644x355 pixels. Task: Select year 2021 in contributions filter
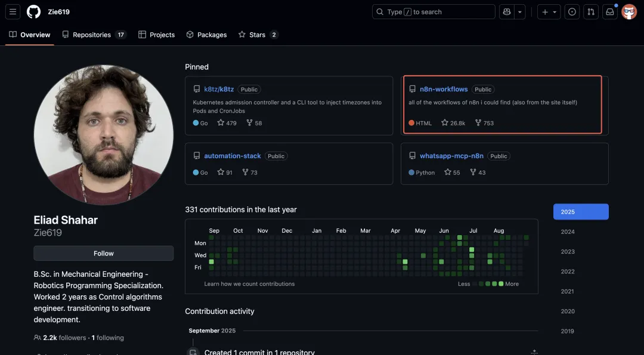pos(568,291)
